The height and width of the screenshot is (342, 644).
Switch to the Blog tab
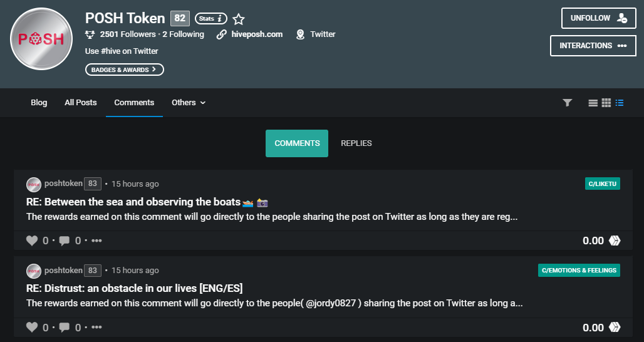coord(39,103)
